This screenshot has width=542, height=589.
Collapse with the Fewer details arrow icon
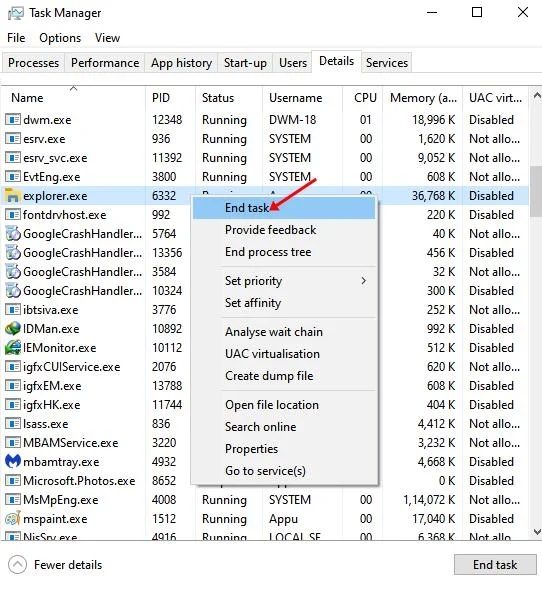(17, 565)
